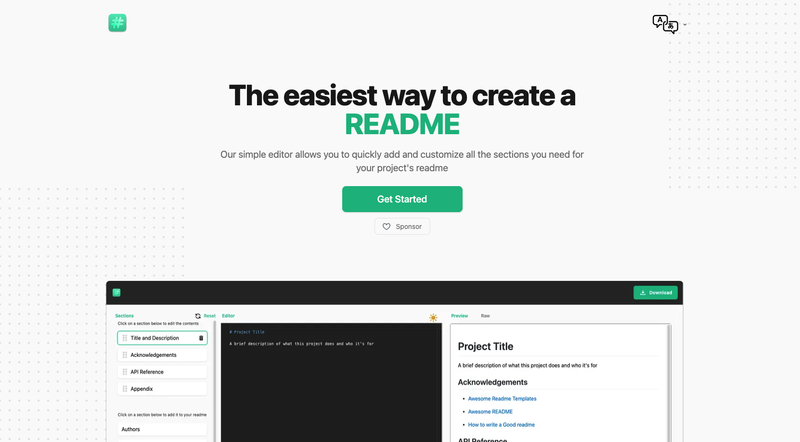This screenshot has width=800, height=442.
Task: Click Reset in the Sections panel
Action: click(210, 316)
